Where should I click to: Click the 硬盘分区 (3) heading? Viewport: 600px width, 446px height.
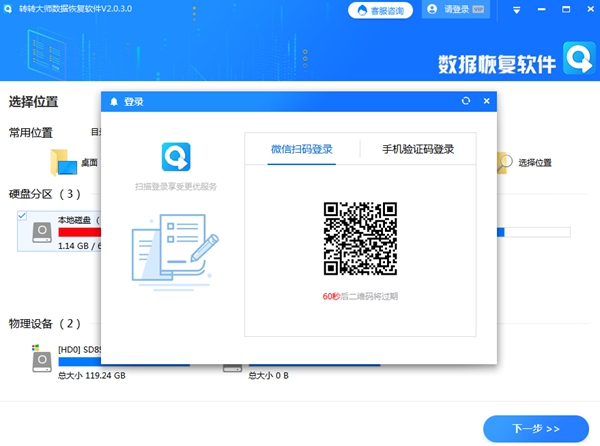(45, 194)
